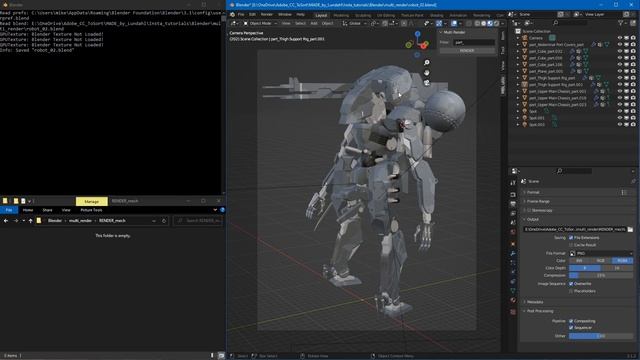Open outliner filter funnel icon
Image resolution: width=640 pixels, height=360 pixels.
click(x=621, y=23)
